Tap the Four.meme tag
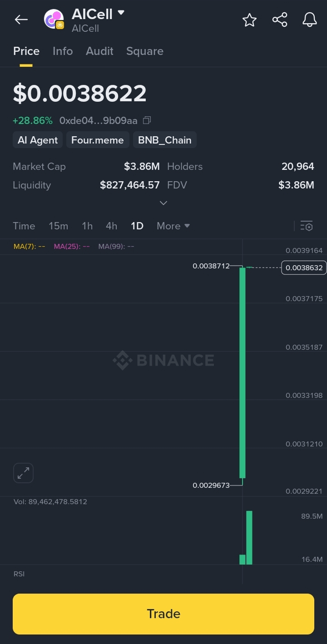 tap(97, 140)
